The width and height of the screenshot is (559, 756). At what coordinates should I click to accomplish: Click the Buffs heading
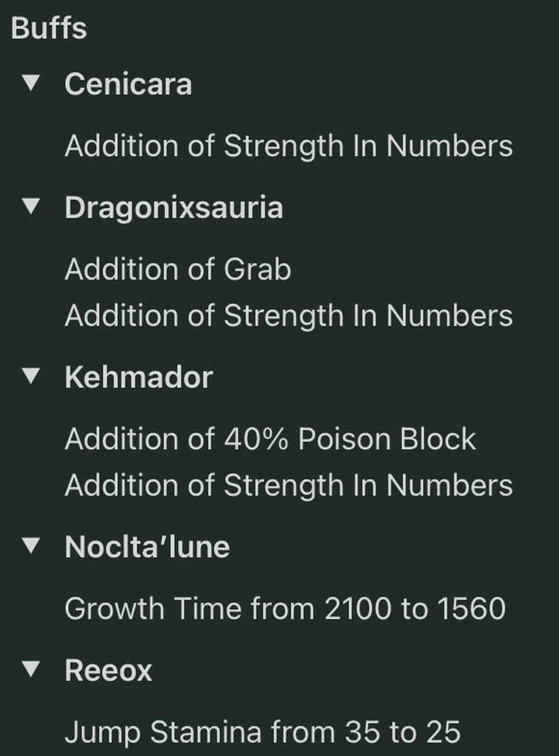click(49, 28)
